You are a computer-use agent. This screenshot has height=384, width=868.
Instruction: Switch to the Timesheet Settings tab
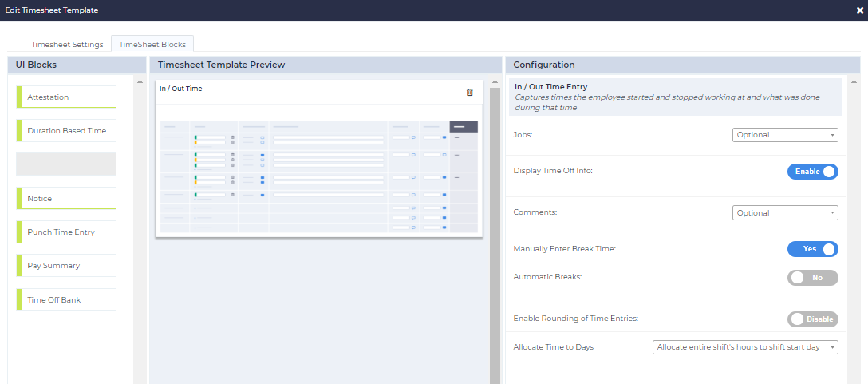pos(67,45)
